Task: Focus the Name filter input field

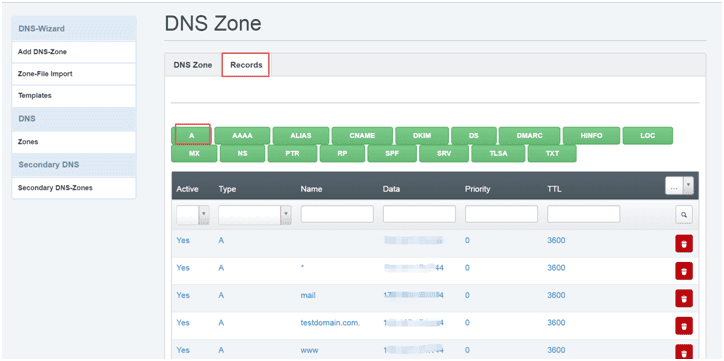Action: 337,214
